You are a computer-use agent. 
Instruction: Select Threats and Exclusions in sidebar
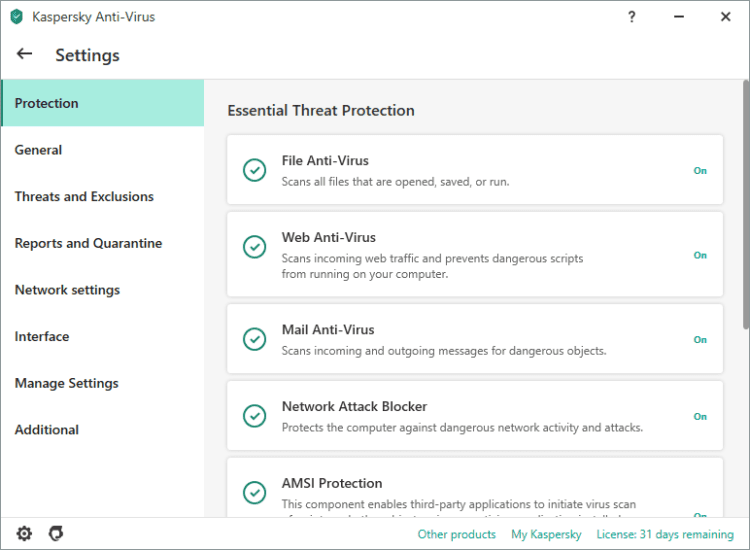click(84, 197)
